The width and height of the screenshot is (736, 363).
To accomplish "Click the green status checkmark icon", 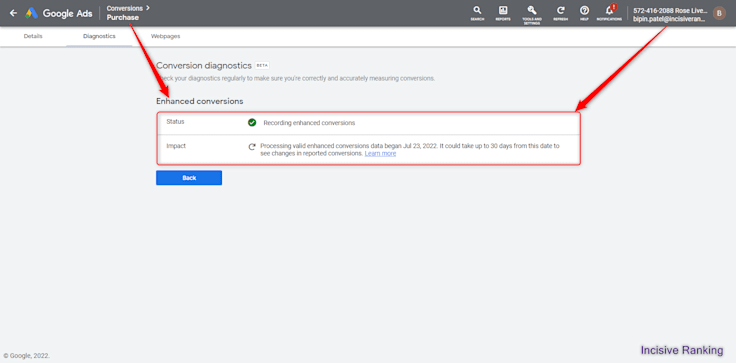I will pos(252,123).
